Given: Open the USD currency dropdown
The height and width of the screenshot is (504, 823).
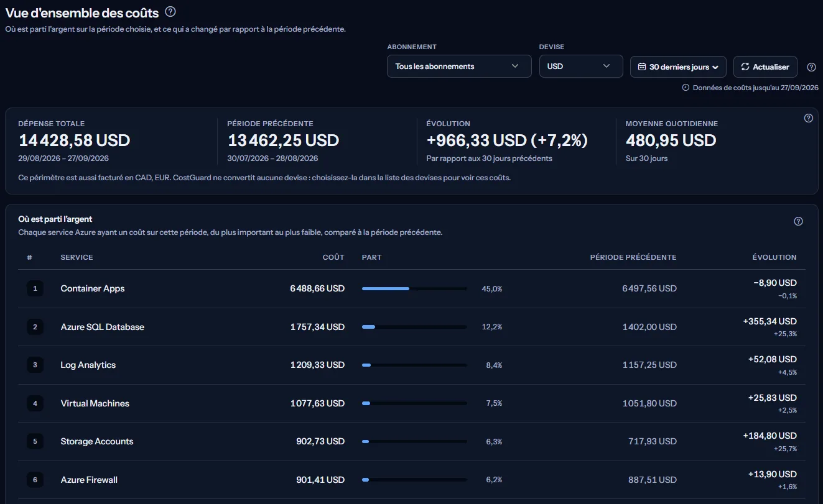Looking at the screenshot, I should pos(581,66).
